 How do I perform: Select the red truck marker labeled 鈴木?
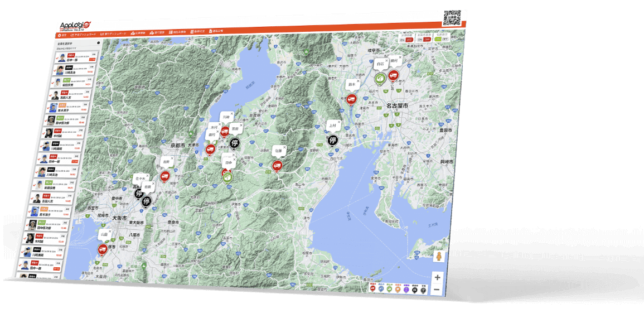point(351,99)
